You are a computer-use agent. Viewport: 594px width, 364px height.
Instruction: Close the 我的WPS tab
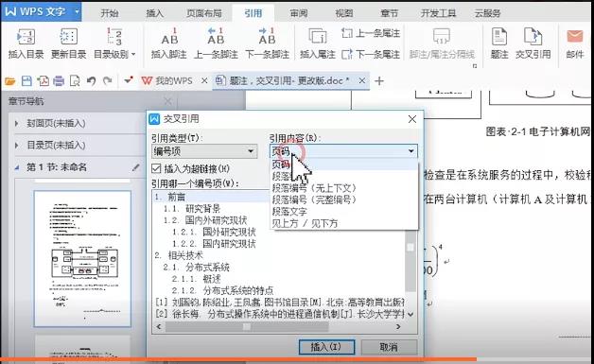point(204,80)
